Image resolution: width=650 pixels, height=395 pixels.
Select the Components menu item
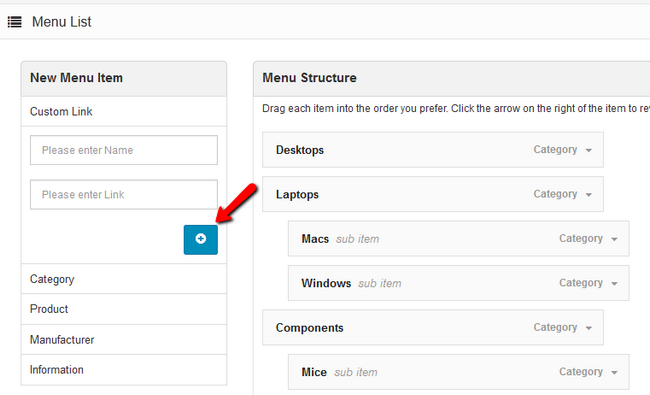[x=433, y=327]
